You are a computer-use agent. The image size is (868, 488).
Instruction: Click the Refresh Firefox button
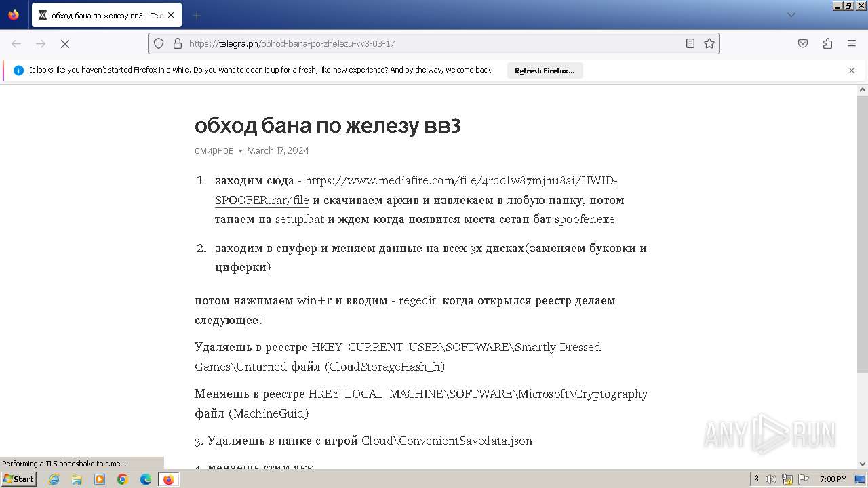(545, 70)
